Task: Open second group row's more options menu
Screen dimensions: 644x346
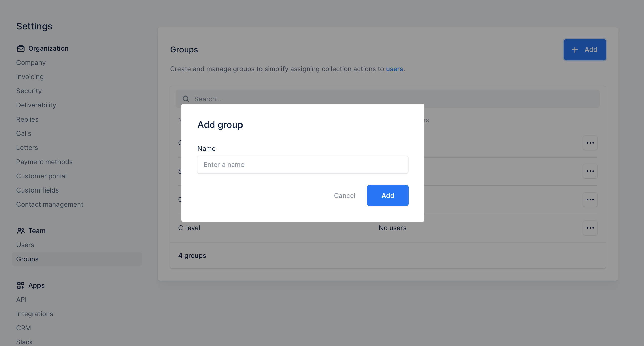Action: pos(590,171)
